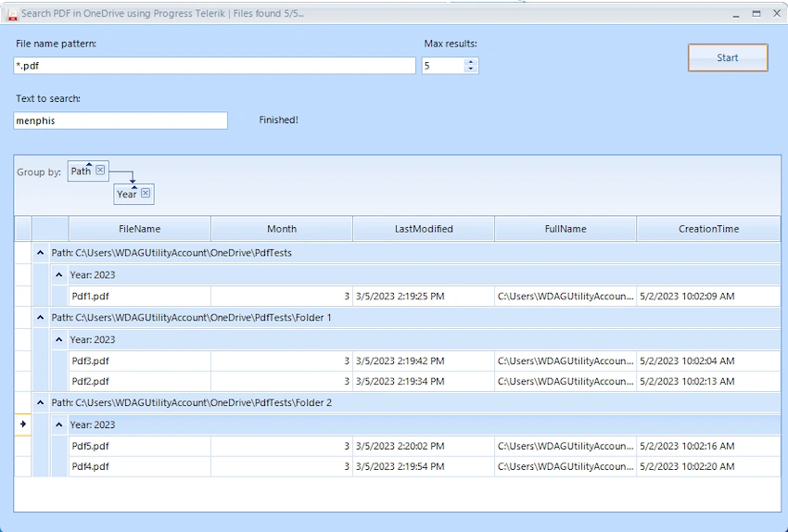Click the FullName cell in Pdf3.pdf row

point(566,361)
